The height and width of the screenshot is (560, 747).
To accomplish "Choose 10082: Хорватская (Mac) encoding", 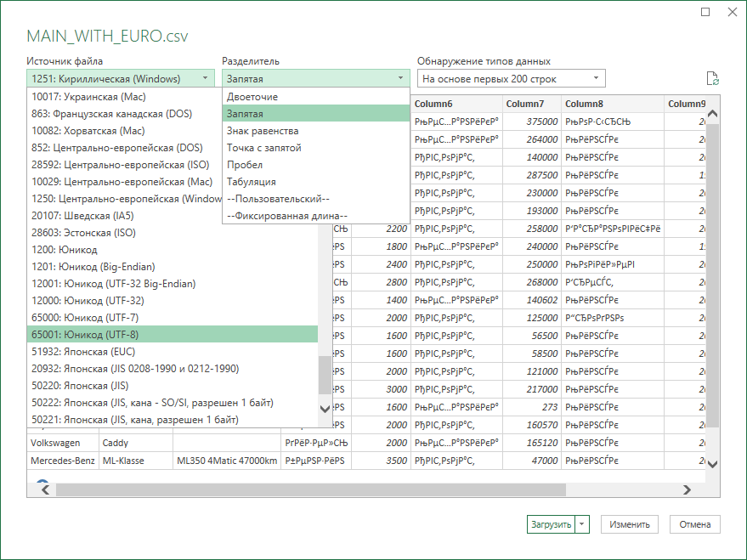I will (x=125, y=131).
